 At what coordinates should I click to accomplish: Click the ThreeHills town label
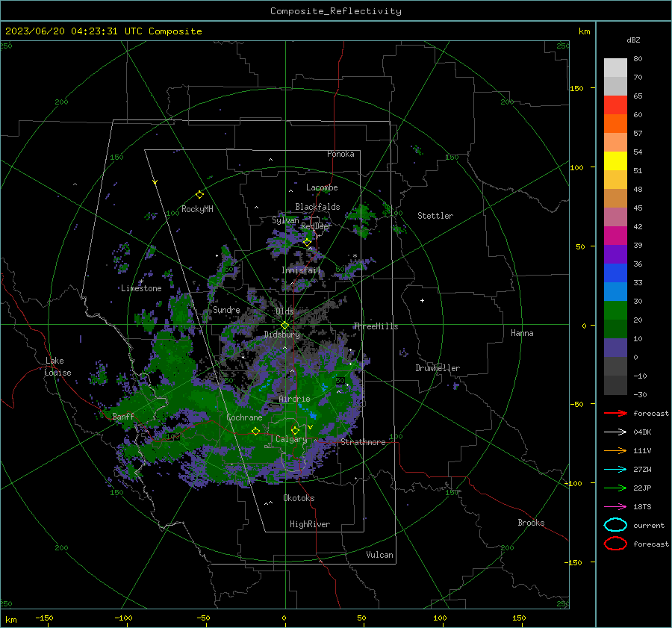tap(376, 326)
